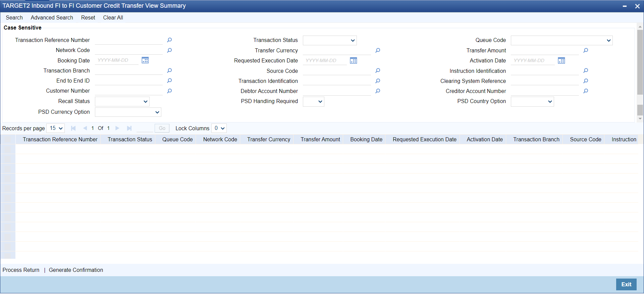This screenshot has height=294, width=644.
Task: Expand the PSD Country Option dropdown
Action: point(532,102)
